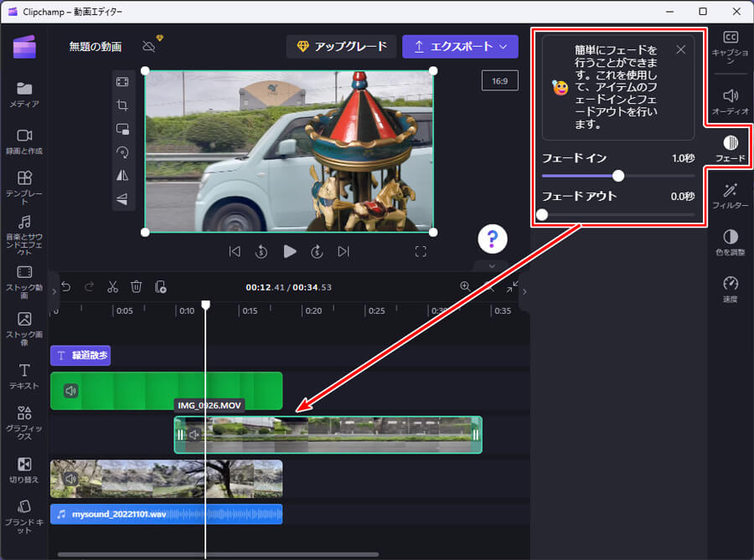Open the 16:9 aspect ratio selector

pos(499,80)
